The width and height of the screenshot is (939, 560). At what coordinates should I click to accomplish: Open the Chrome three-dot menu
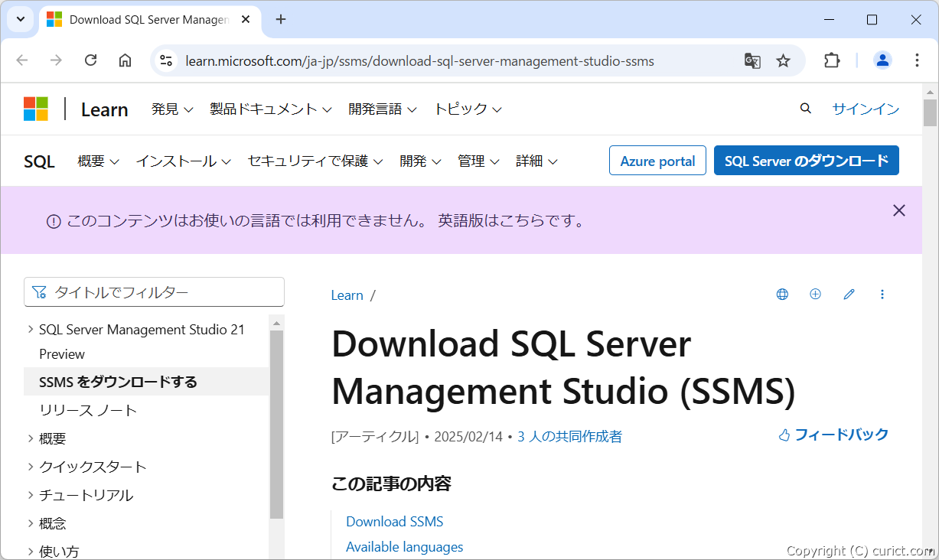917,60
